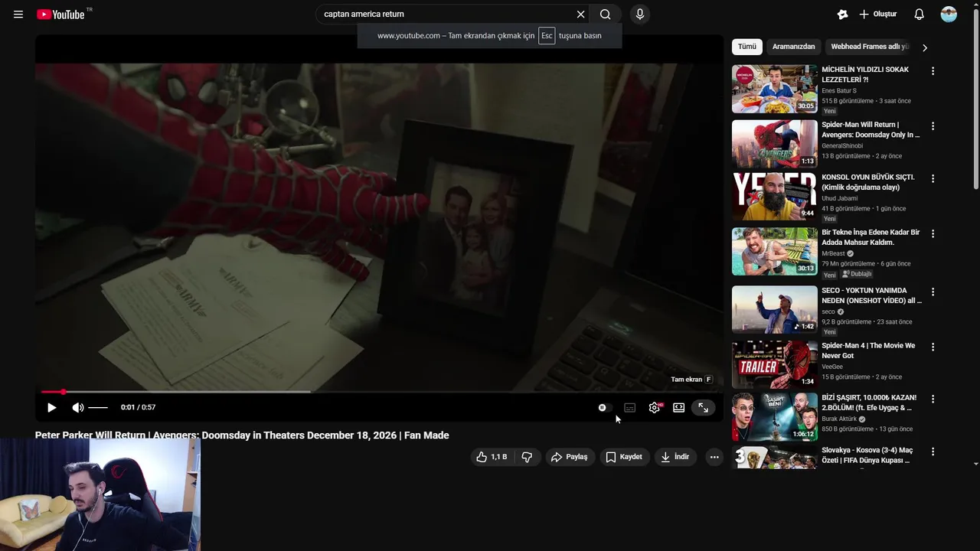Open options for BİZİ ŞAŞIRT video
The width and height of the screenshot is (980, 551).
click(x=933, y=399)
